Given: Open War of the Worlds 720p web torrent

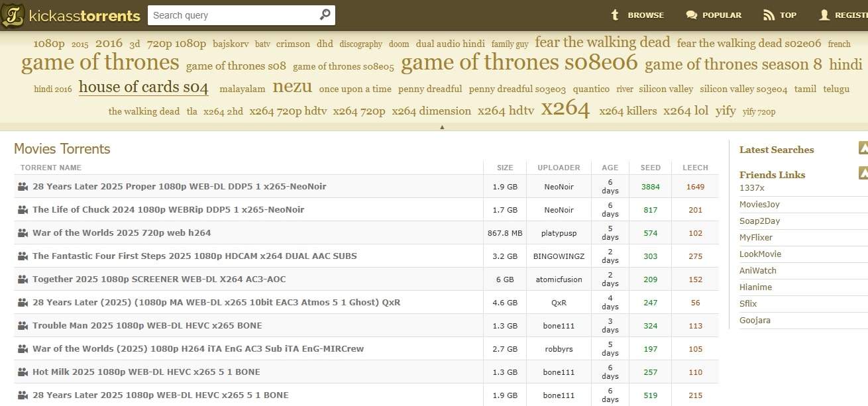Looking at the screenshot, I should 122,233.
